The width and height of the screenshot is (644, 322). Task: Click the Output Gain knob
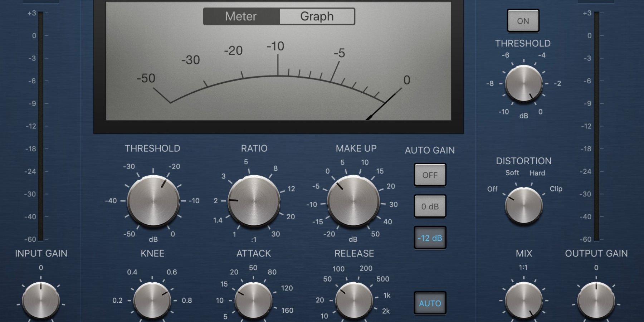[x=596, y=301]
